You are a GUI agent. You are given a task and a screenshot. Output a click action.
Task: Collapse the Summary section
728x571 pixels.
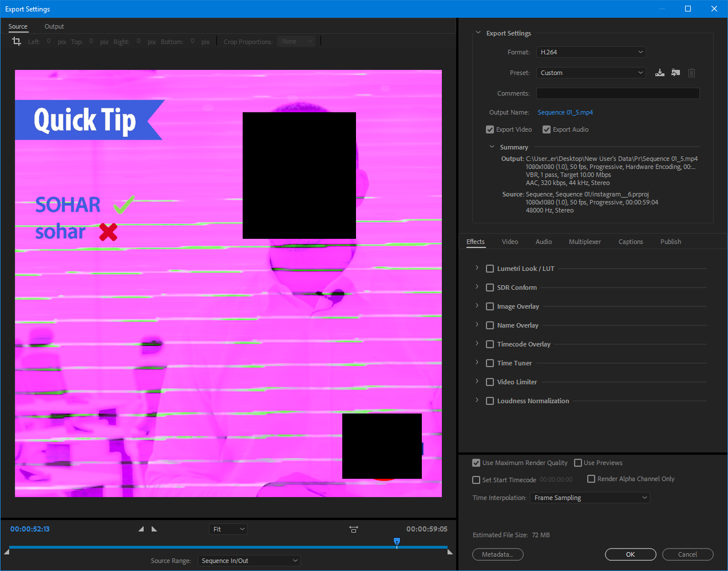pos(492,147)
